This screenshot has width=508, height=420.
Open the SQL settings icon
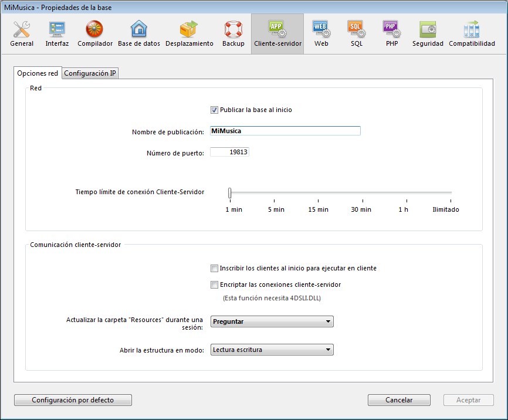click(356, 33)
